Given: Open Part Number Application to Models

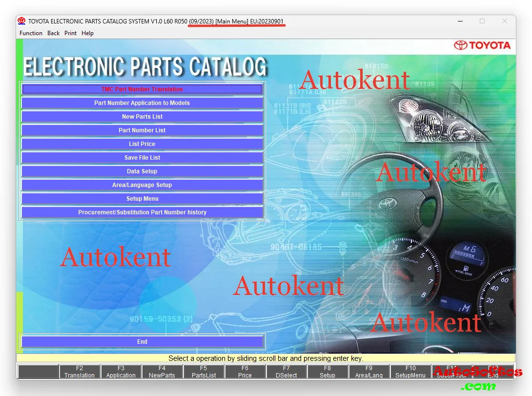Looking at the screenshot, I should click(142, 103).
